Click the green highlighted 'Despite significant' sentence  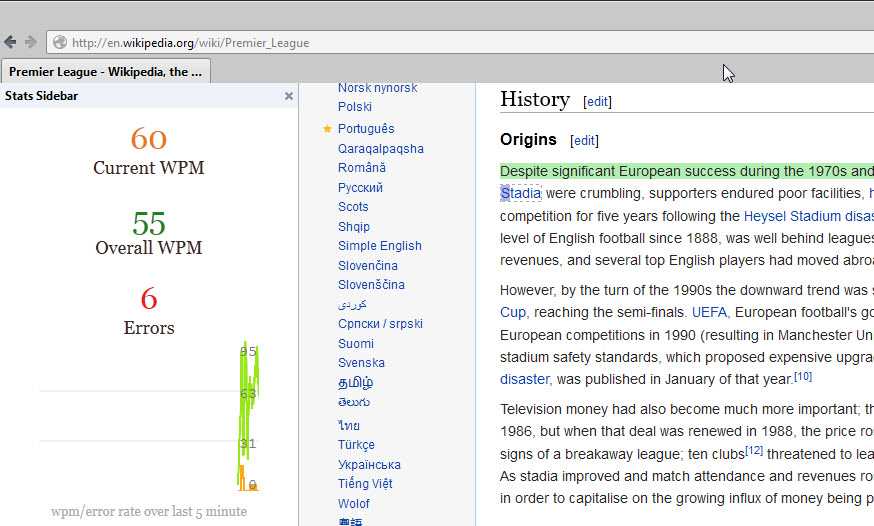click(x=687, y=171)
